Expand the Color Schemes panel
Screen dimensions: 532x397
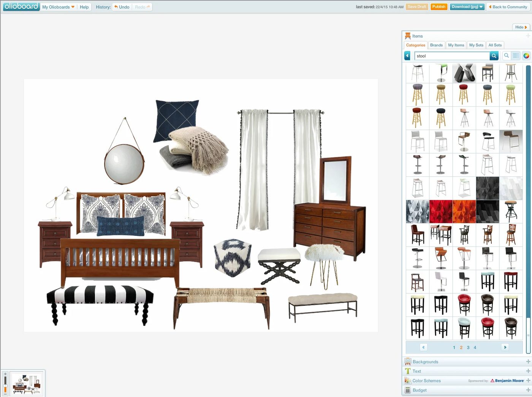pyautogui.click(x=467, y=381)
